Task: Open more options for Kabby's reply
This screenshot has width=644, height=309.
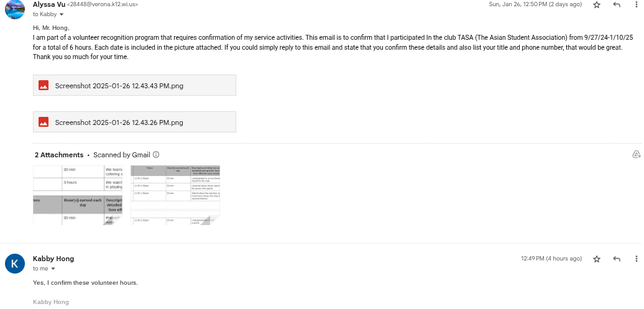Action: click(x=636, y=259)
